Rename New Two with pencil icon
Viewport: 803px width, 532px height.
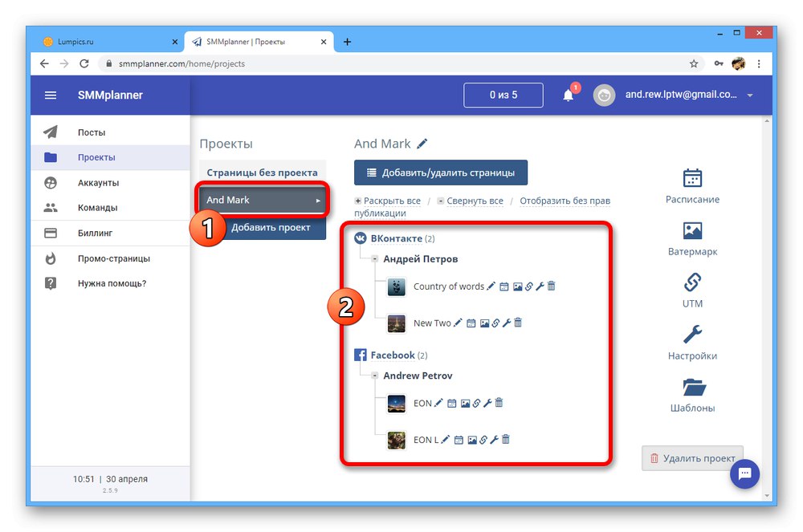[x=458, y=323]
